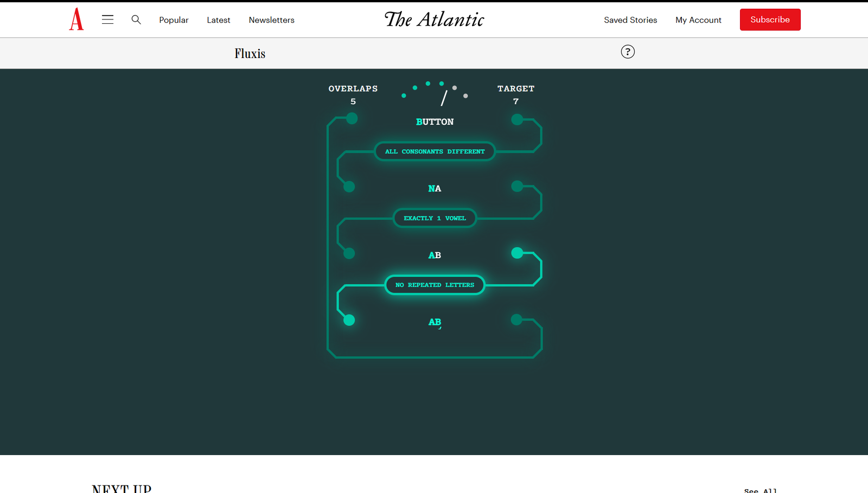Image resolution: width=868 pixels, height=493 pixels.
Task: Select the "All Consonants Different" rule pill
Action: click(435, 151)
